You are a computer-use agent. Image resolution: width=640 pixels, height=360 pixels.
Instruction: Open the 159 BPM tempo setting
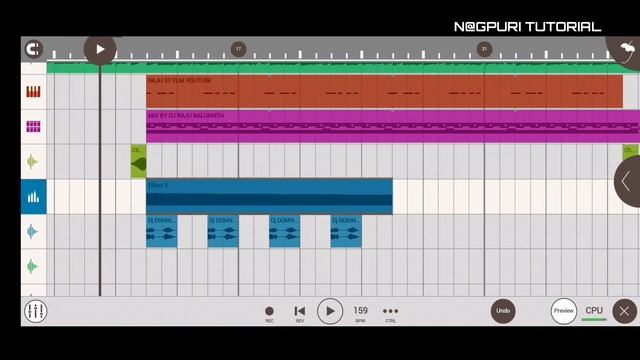[x=360, y=313]
